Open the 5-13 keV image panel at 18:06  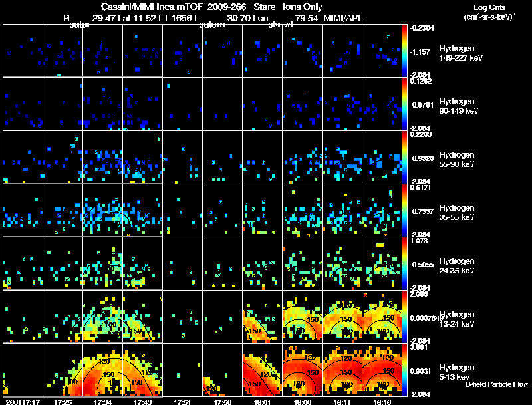[x=302, y=370]
